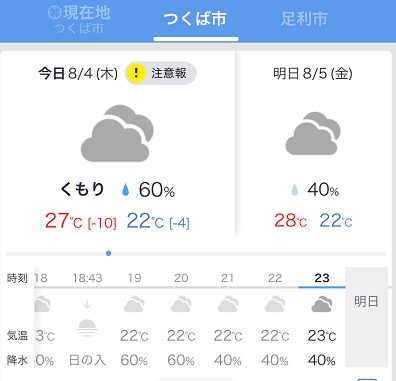This screenshot has height=381, width=396.
Task: Select today's large cloudy weather icon
Action: coord(117,134)
